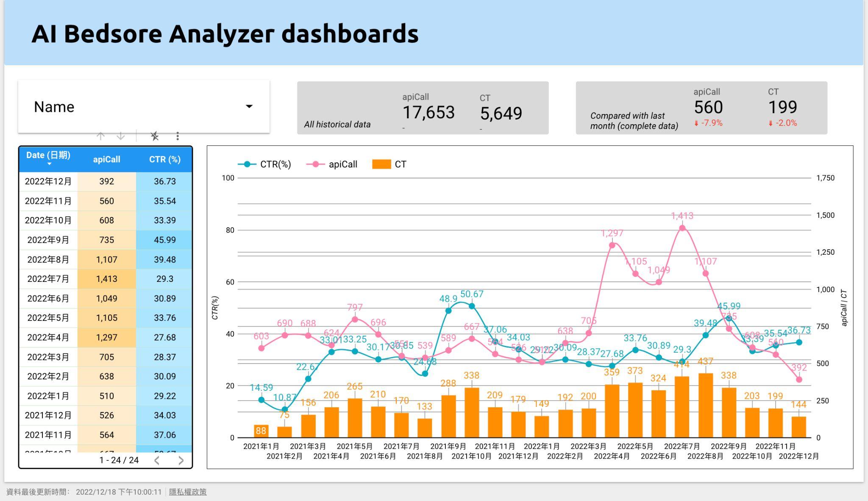The image size is (868, 501).
Task: Open the 隱私權政策 privacy policy link
Action: click(188, 492)
